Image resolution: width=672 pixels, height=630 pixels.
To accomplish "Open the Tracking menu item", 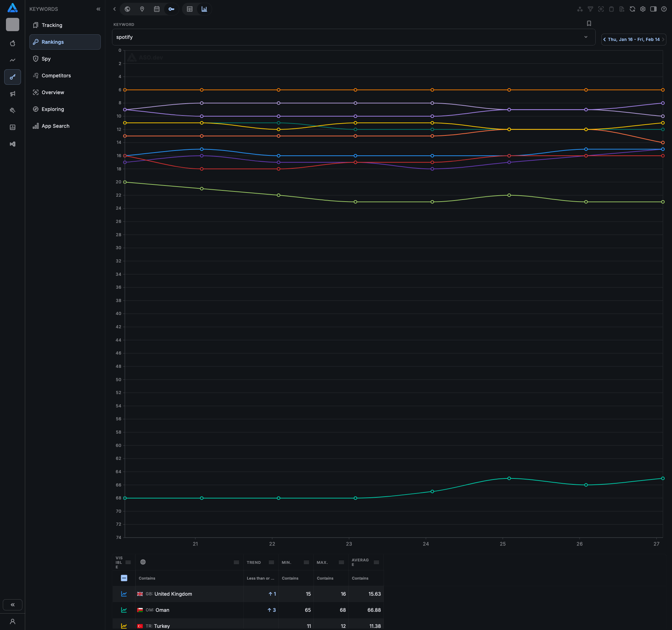I will click(x=52, y=25).
